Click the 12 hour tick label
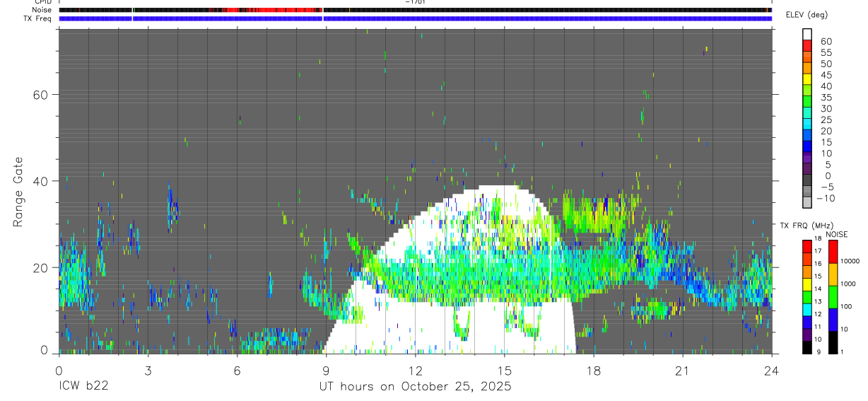The width and height of the screenshot is (868, 401). coord(415,371)
